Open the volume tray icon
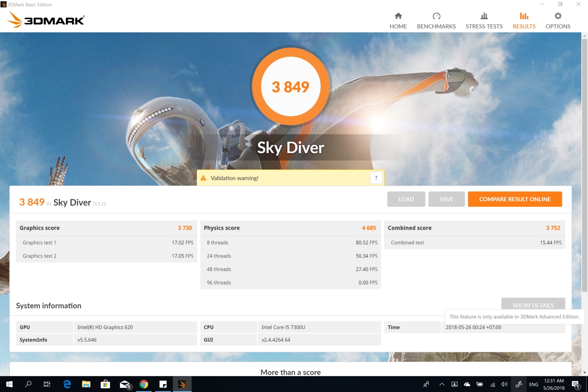588x392 pixels. [504, 384]
